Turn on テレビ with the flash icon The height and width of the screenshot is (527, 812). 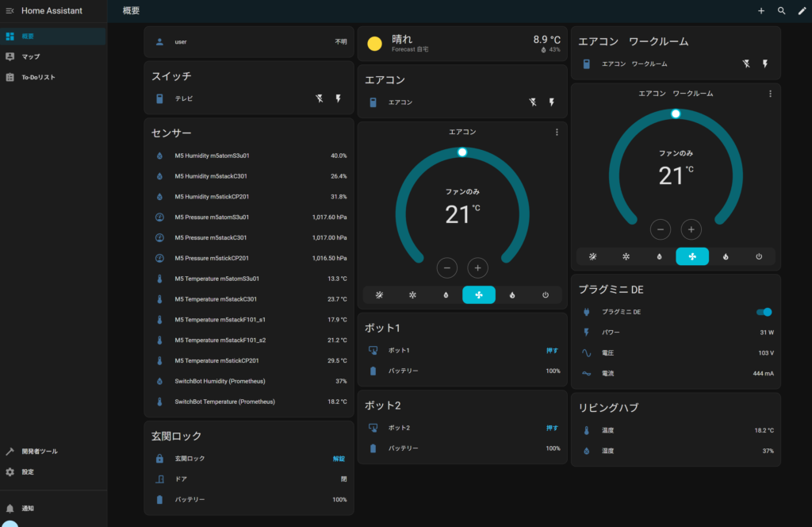click(x=339, y=98)
